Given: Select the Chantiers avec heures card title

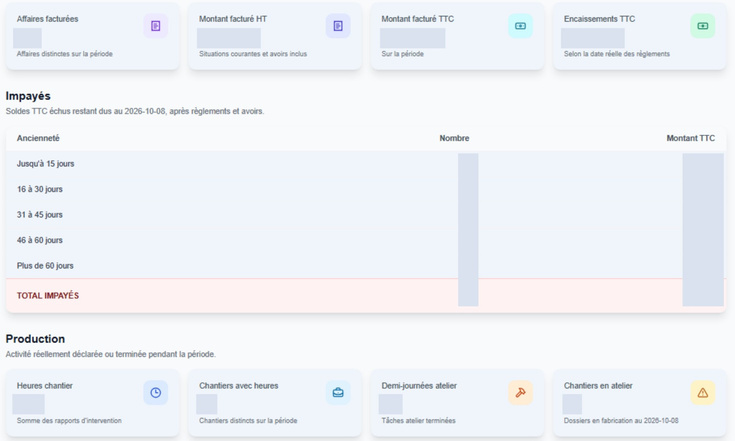Looking at the screenshot, I should [239, 386].
